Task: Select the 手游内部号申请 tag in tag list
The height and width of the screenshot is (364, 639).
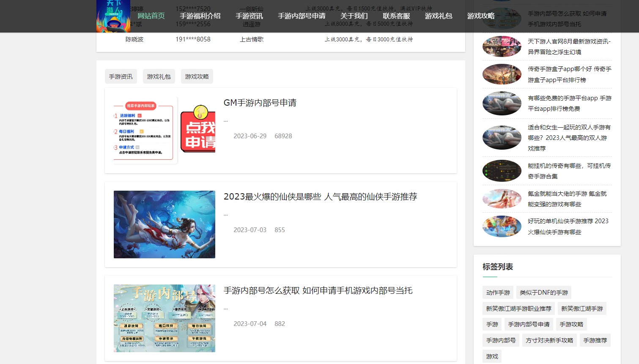Action: 529,324
